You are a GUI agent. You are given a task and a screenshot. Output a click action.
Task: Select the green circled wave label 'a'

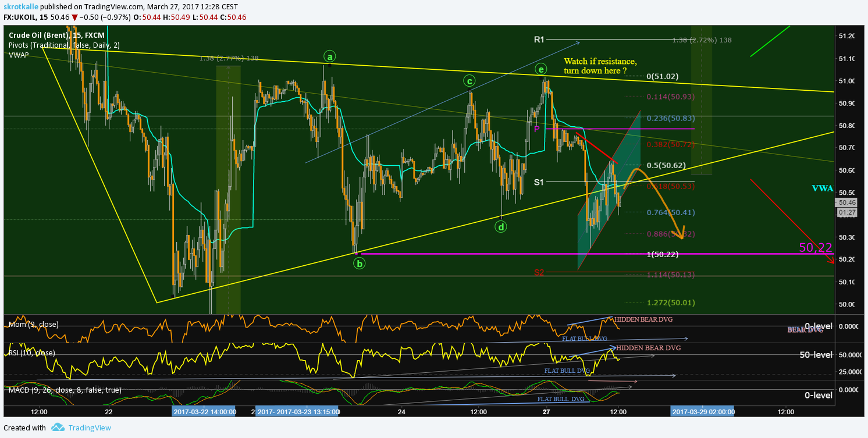point(330,56)
